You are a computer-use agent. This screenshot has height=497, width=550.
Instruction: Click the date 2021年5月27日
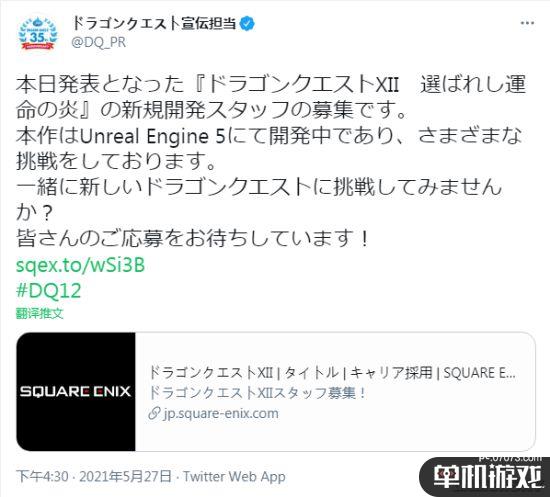pyautogui.click(x=126, y=477)
